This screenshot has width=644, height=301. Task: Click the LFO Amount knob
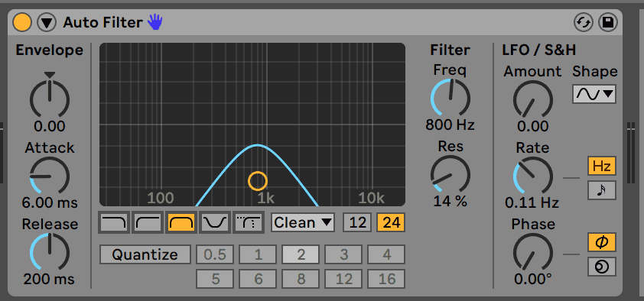pos(532,100)
